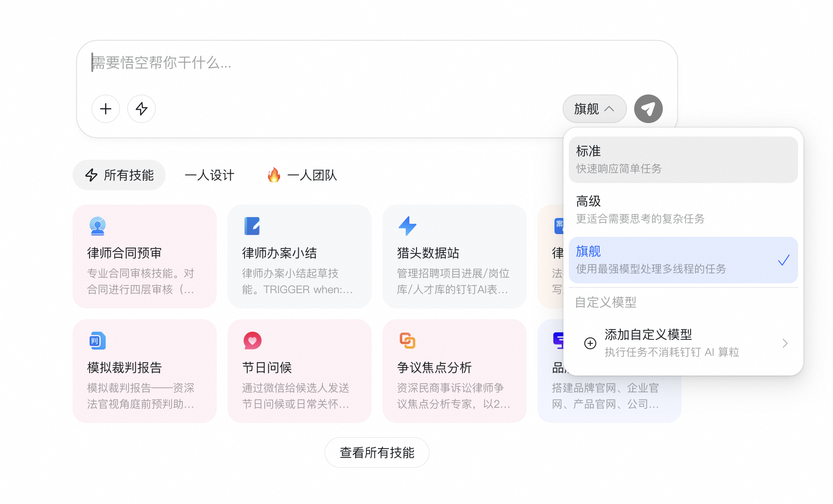The height and width of the screenshot is (504, 833).
Task: Select the 标准 model option
Action: point(683,160)
